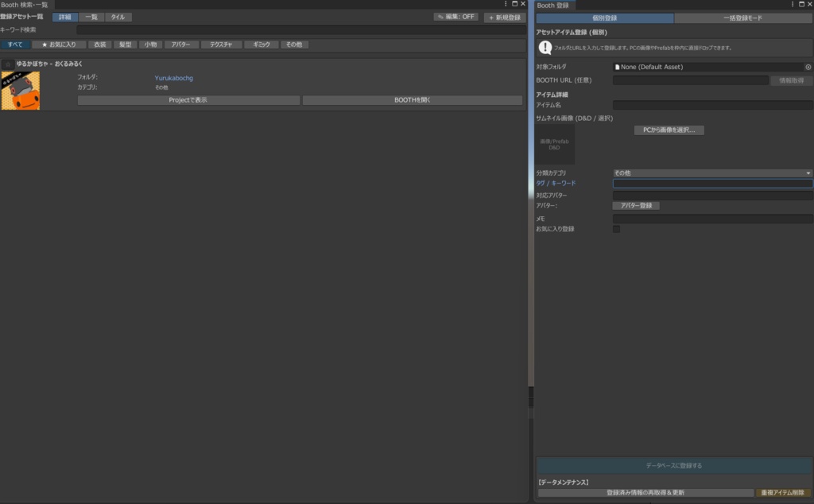Open Booth 検索・一覧 window options menu
The image size is (814, 504).
pyautogui.click(x=506, y=4)
